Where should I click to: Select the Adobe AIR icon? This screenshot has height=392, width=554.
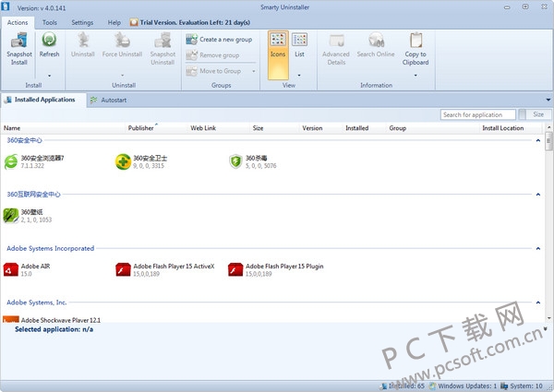[x=10, y=269]
